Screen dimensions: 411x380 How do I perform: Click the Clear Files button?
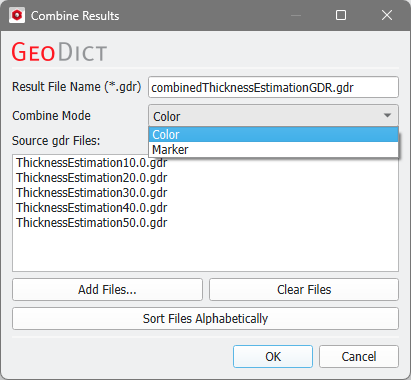click(x=304, y=290)
